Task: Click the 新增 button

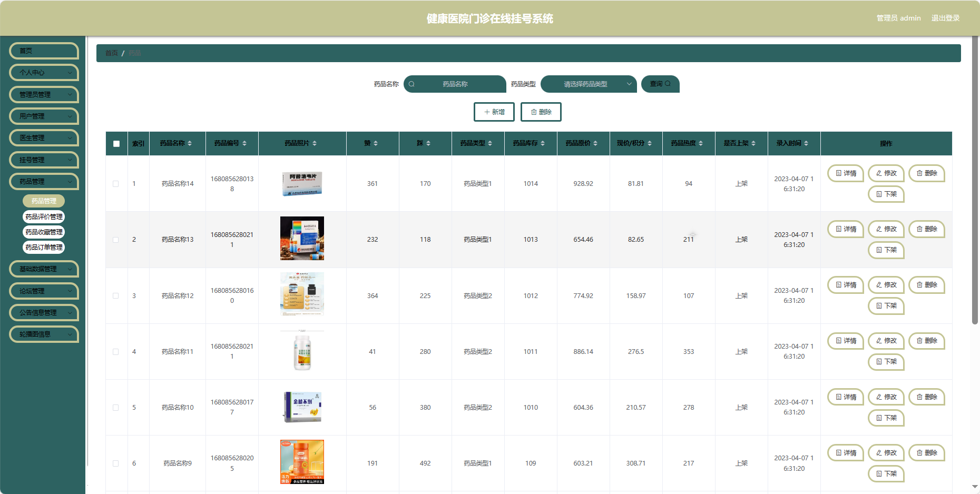Action: 494,112
